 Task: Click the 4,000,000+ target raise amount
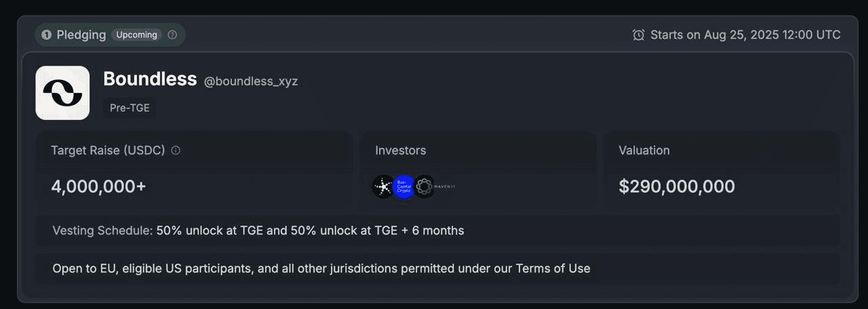(x=98, y=187)
